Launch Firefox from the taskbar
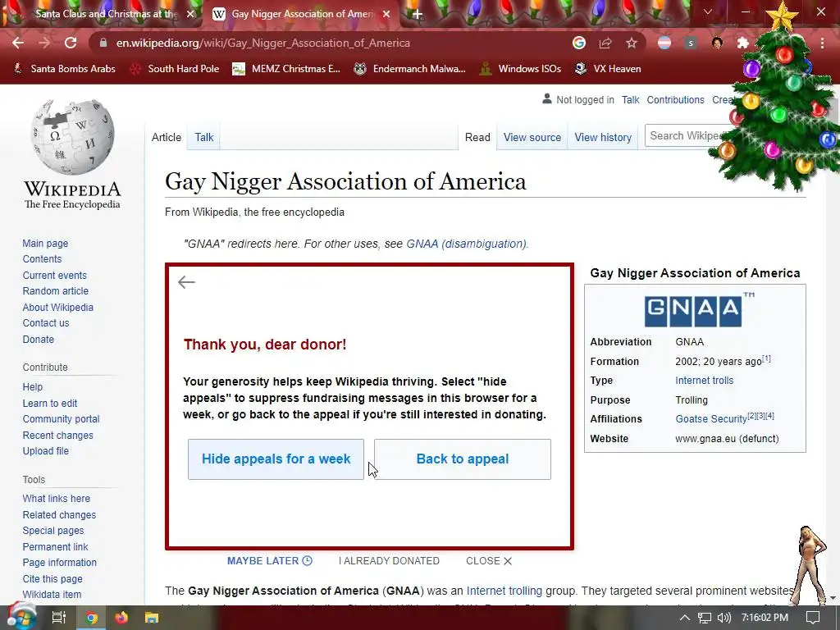The image size is (840, 630). coord(121,618)
